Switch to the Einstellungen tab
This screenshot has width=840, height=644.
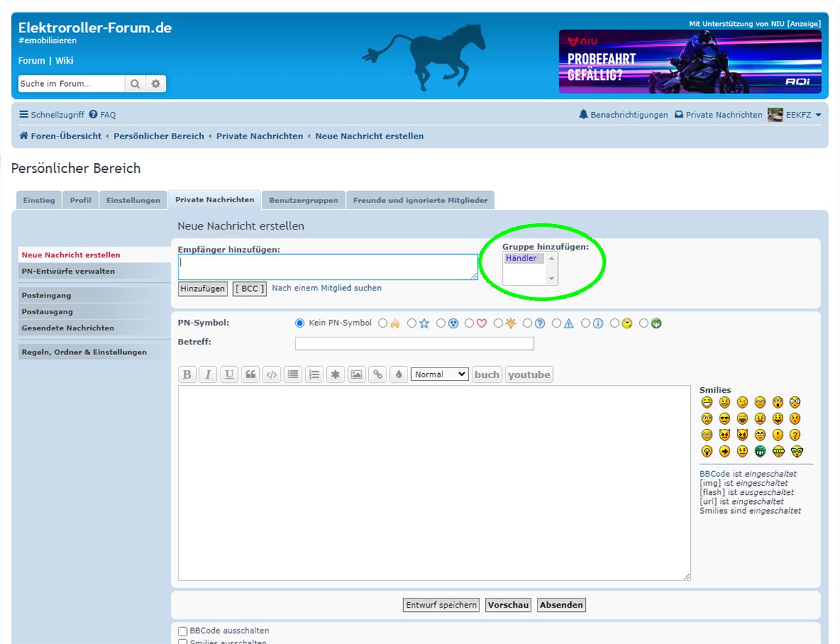click(x=133, y=200)
